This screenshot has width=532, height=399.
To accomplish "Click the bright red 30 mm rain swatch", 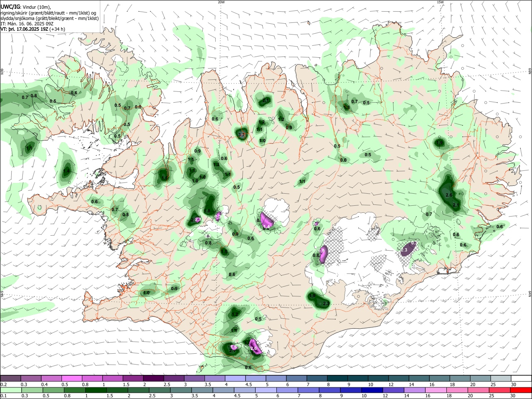I will click(520, 390).
